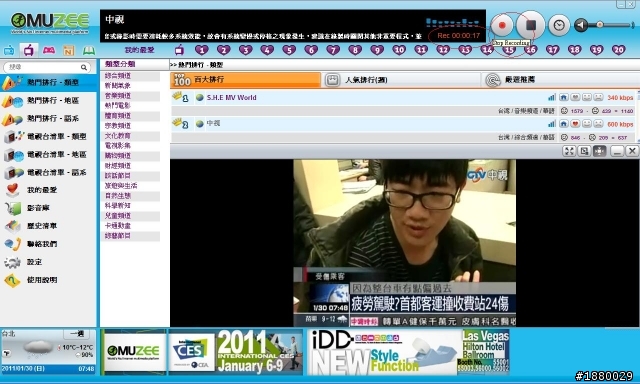Screen dimensions: 640x384
Task: Switch to 百大排行 top 100 tab
Action: [245, 80]
